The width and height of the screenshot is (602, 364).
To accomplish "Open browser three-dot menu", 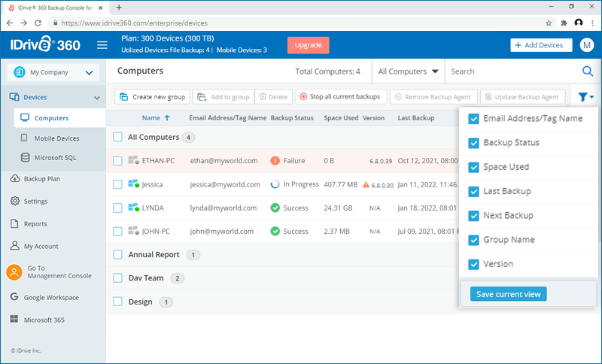I will click(x=592, y=23).
